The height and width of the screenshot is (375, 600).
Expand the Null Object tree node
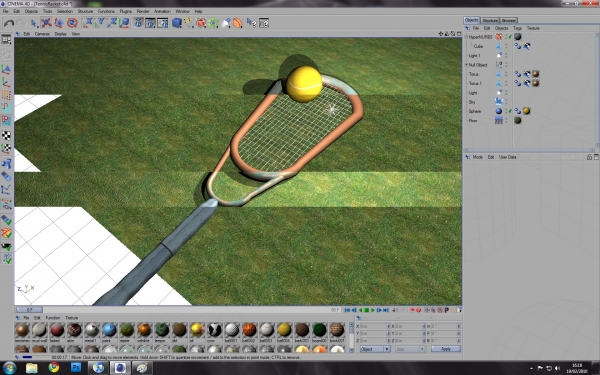click(466, 65)
